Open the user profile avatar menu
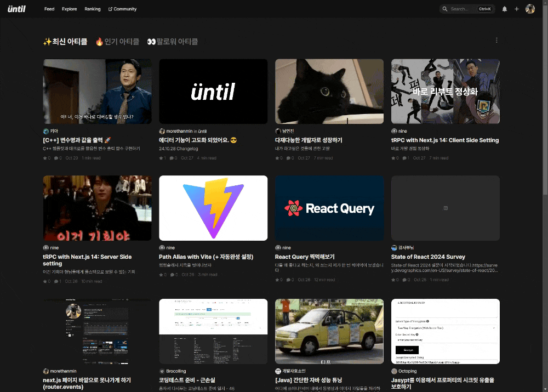Screen dimensions: 548x392 coord(530,9)
